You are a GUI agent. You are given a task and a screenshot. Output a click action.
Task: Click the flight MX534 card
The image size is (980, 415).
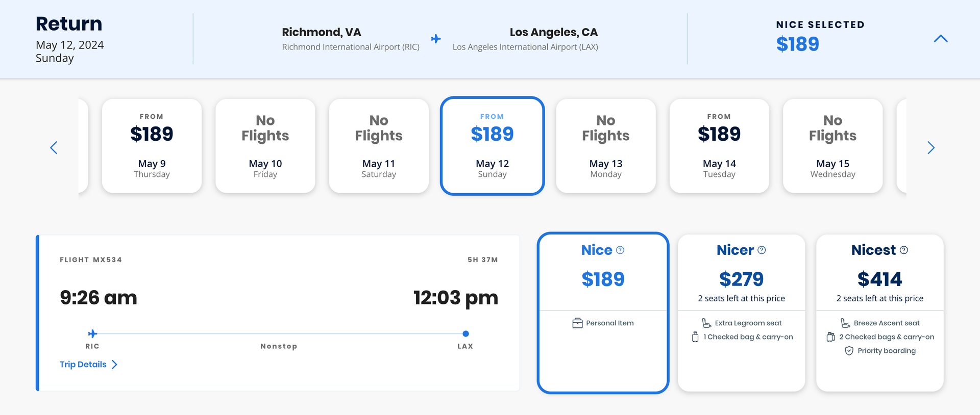[278, 313]
